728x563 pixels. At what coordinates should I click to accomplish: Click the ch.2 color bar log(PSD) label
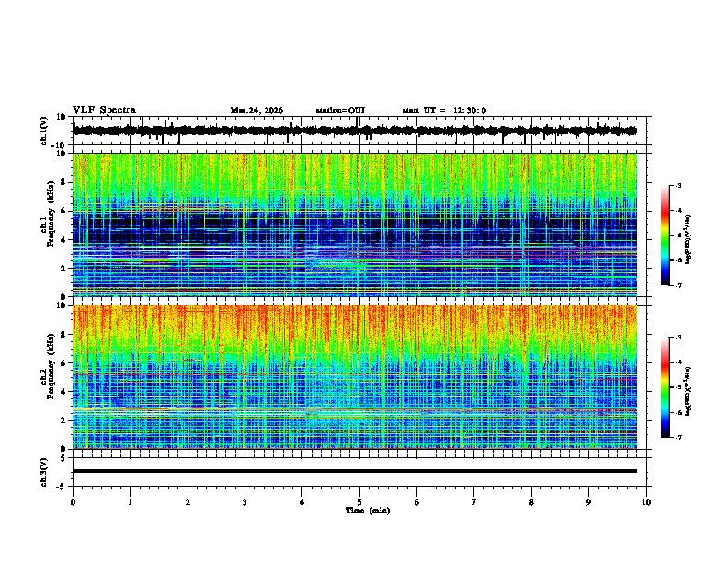coord(688,391)
